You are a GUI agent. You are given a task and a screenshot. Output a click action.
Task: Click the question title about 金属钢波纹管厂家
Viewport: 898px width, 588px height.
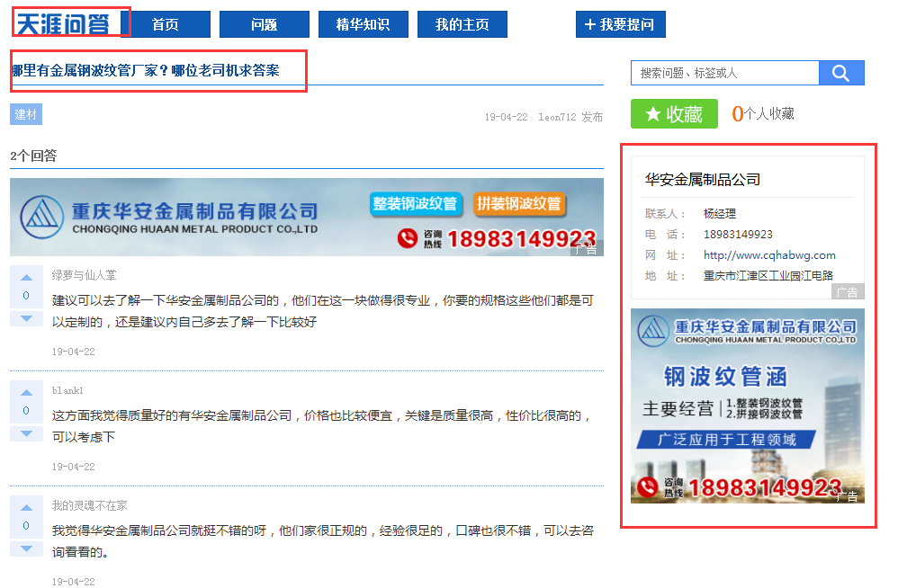pyautogui.click(x=146, y=70)
